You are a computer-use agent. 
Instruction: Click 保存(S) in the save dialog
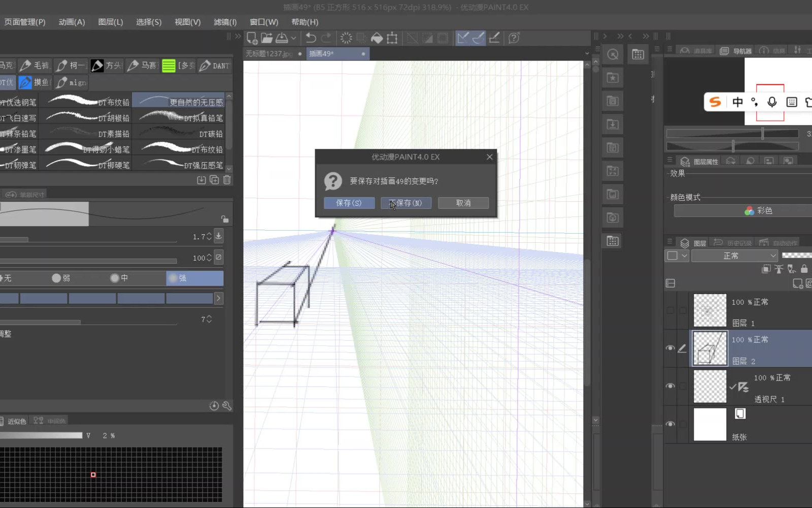(x=349, y=203)
